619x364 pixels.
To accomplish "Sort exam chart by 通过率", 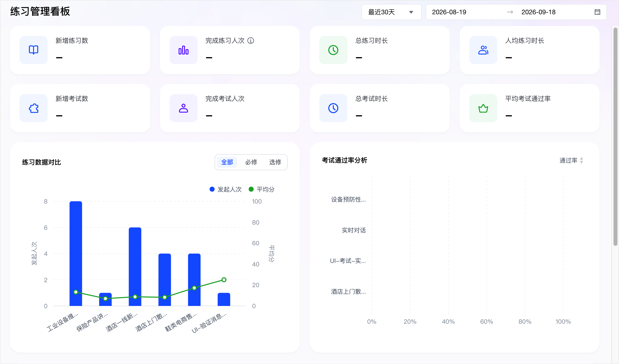I will pyautogui.click(x=571, y=160).
